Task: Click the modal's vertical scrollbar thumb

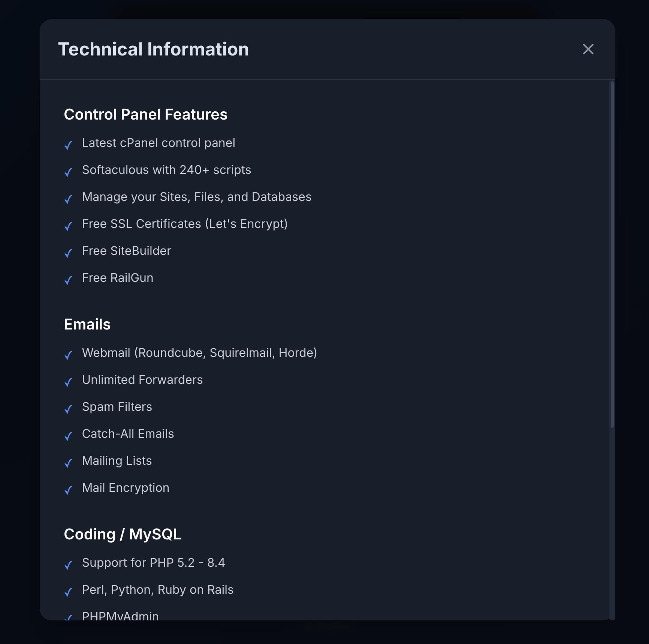Action: (x=612, y=255)
